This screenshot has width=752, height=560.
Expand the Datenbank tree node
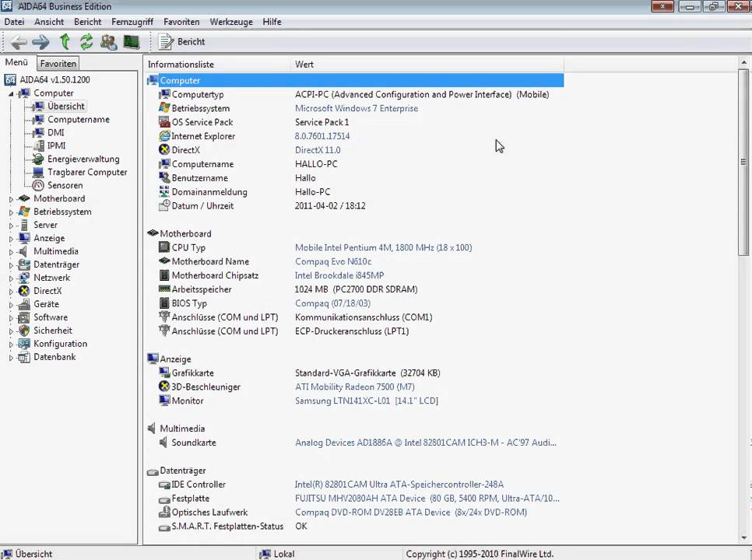pyautogui.click(x=11, y=357)
